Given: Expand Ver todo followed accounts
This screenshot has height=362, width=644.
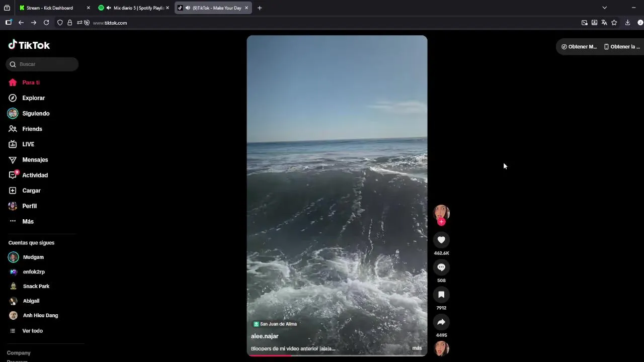Looking at the screenshot, I should pos(26,331).
